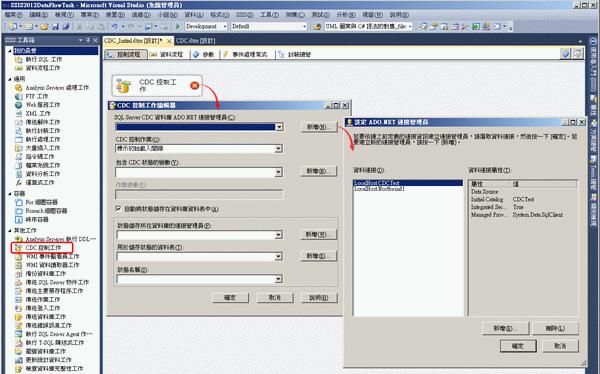Open the 編輯 menu

(39, 15)
